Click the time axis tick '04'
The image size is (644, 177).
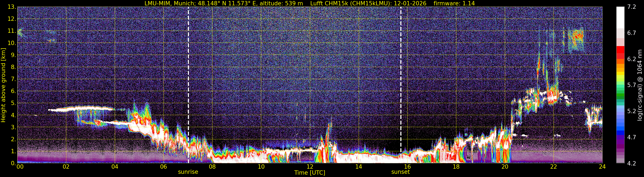click(x=115, y=167)
